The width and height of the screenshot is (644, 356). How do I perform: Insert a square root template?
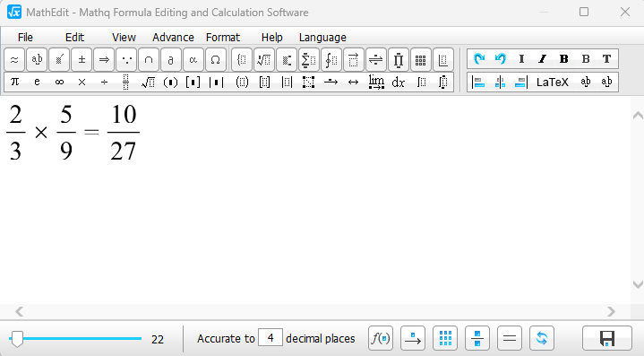149,82
